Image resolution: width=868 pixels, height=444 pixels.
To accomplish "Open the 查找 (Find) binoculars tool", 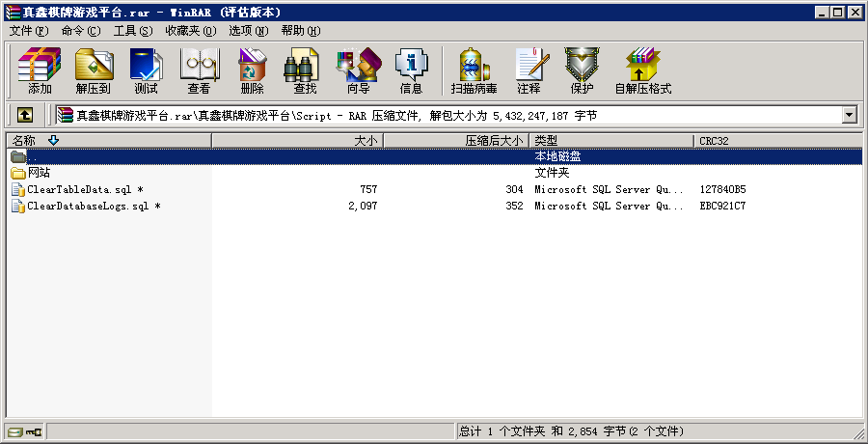I will [305, 71].
